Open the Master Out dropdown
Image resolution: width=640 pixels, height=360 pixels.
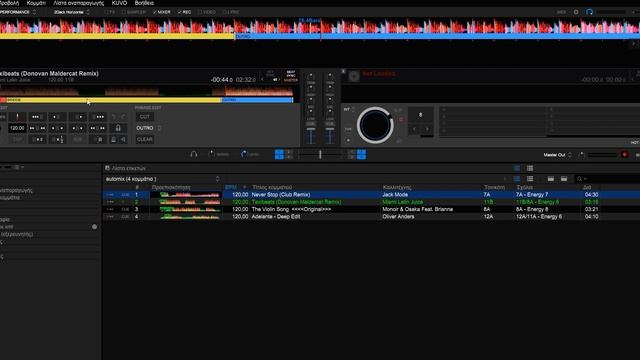click(558, 155)
